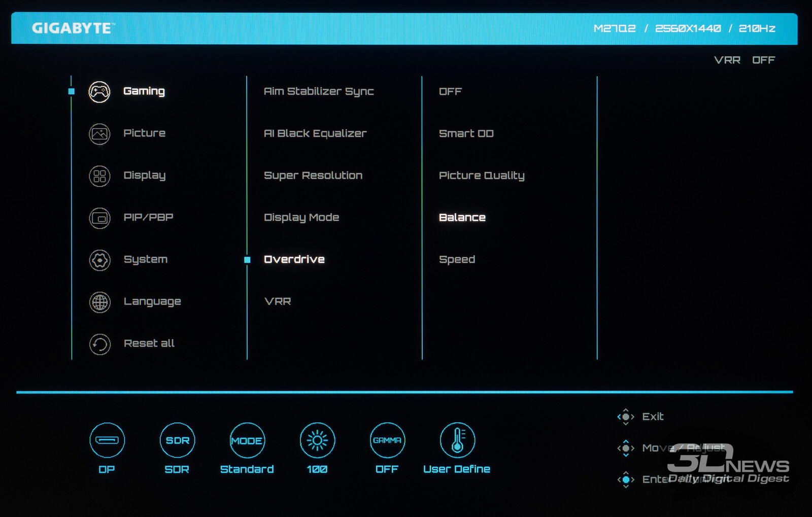Expand the Super Resolution setting
Screen dimensions: 812x517
(x=313, y=176)
